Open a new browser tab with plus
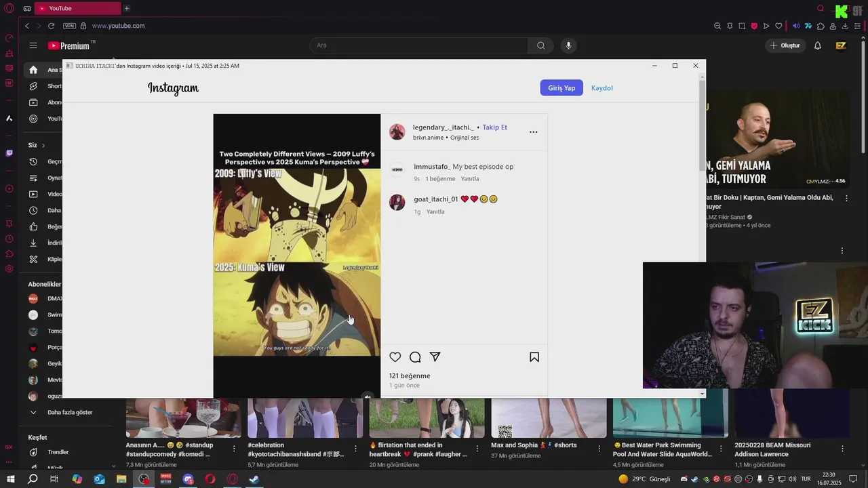Viewport: 868px width, 488px height. pos(127,8)
